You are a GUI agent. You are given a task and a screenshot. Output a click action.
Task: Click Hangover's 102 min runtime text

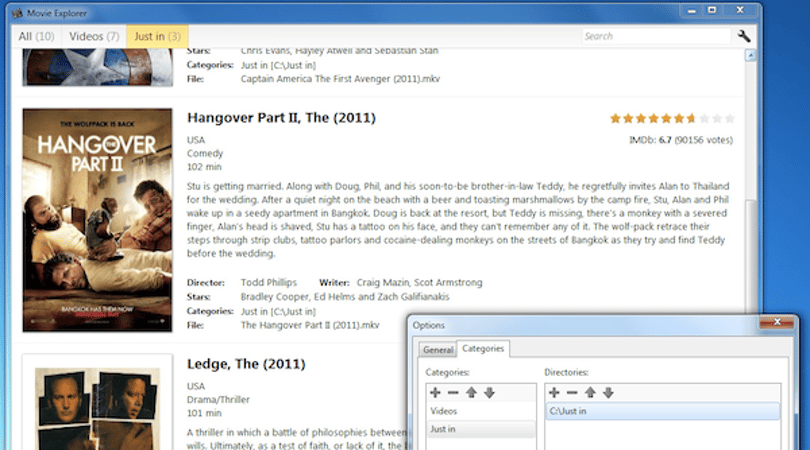coord(204,167)
